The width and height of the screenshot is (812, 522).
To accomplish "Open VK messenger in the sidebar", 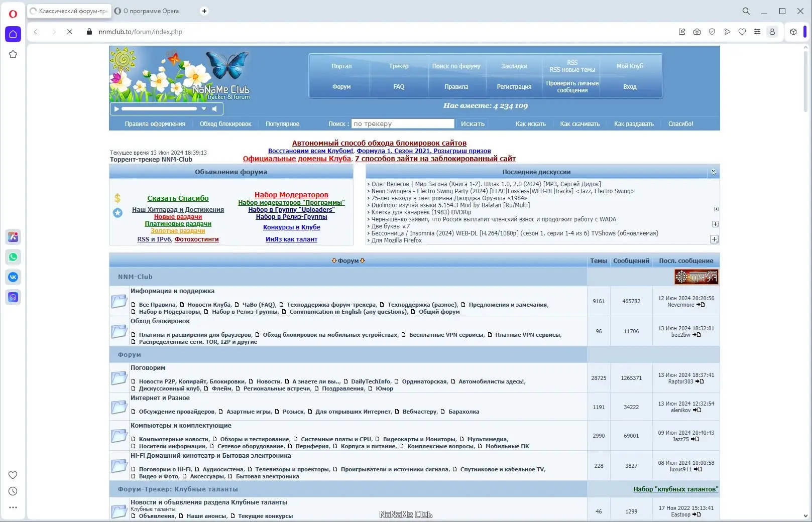I will (13, 277).
